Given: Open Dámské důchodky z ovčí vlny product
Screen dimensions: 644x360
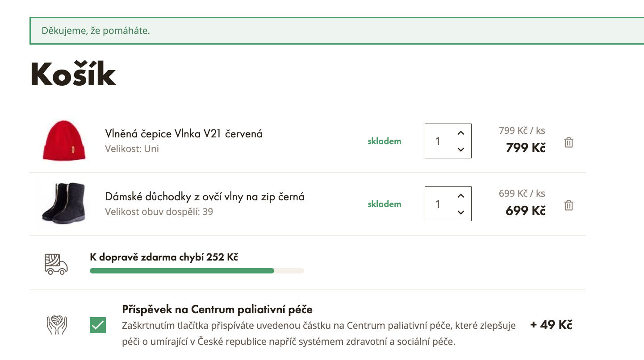Looking at the screenshot, I should coord(205,196).
